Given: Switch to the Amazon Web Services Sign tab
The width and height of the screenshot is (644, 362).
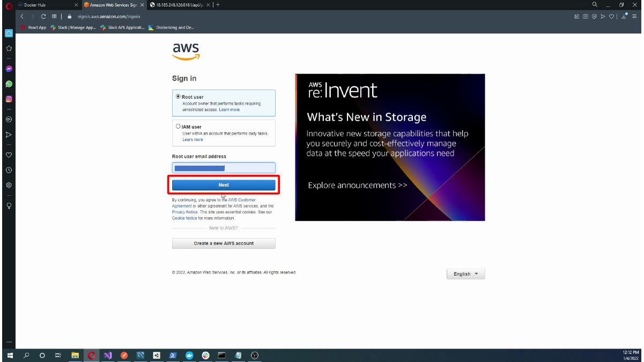Looking at the screenshot, I should point(114,5).
